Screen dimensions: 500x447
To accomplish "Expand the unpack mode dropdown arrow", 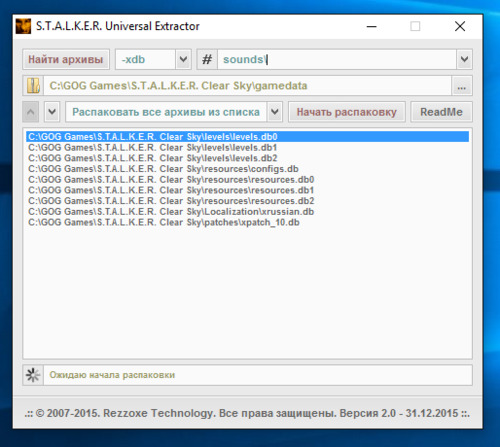I will 275,112.
